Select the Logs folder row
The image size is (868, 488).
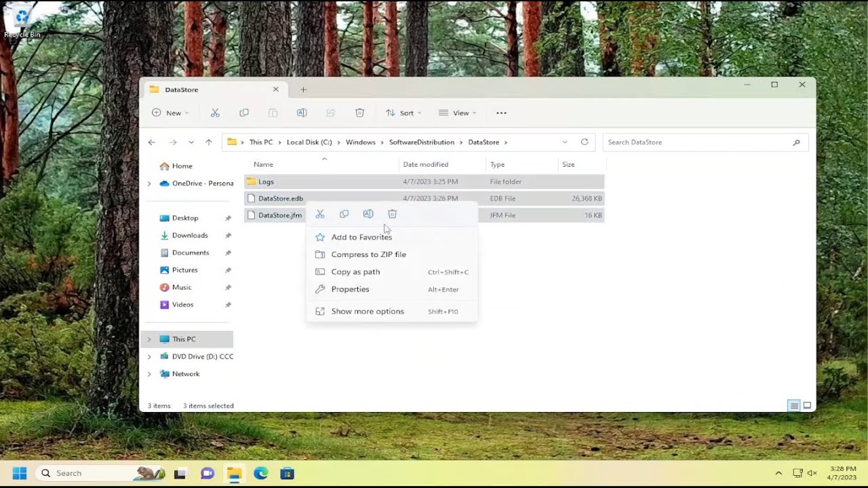tap(424, 182)
